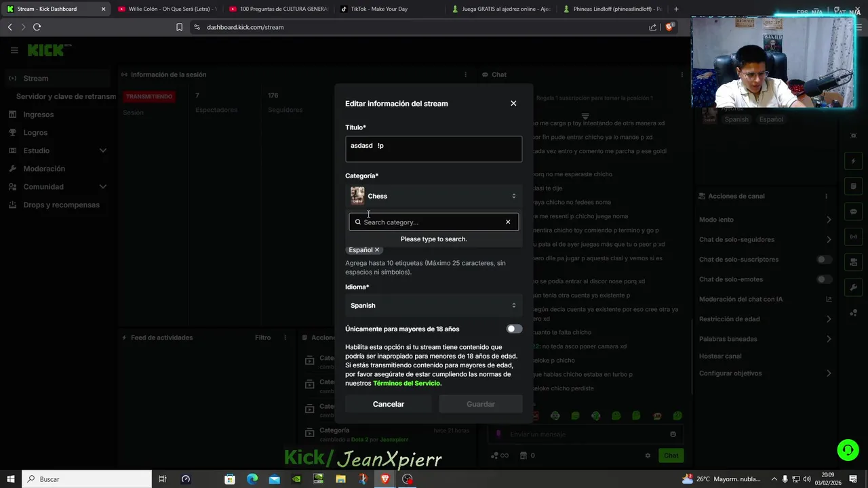Expand Configurar objetivos
Image resolution: width=868 pixels, height=488 pixels.
tap(829, 373)
